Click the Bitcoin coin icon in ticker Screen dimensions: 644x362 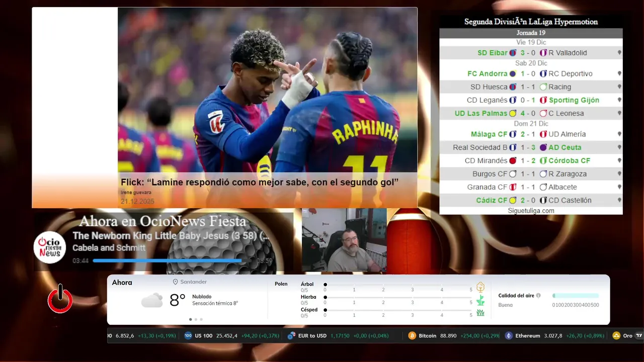[x=412, y=336]
